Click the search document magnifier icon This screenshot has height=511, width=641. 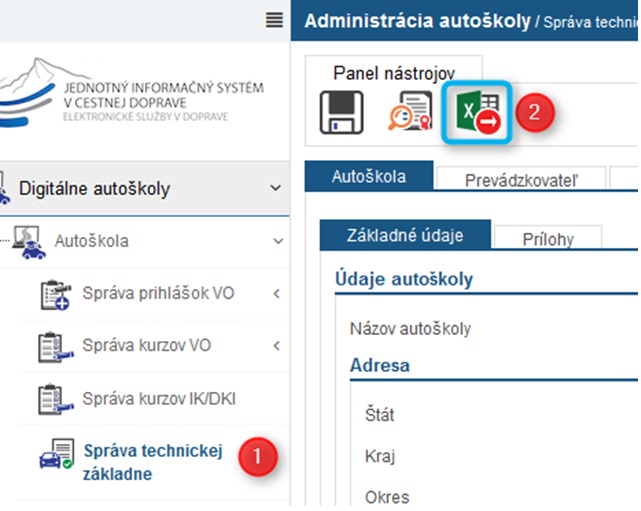click(408, 113)
